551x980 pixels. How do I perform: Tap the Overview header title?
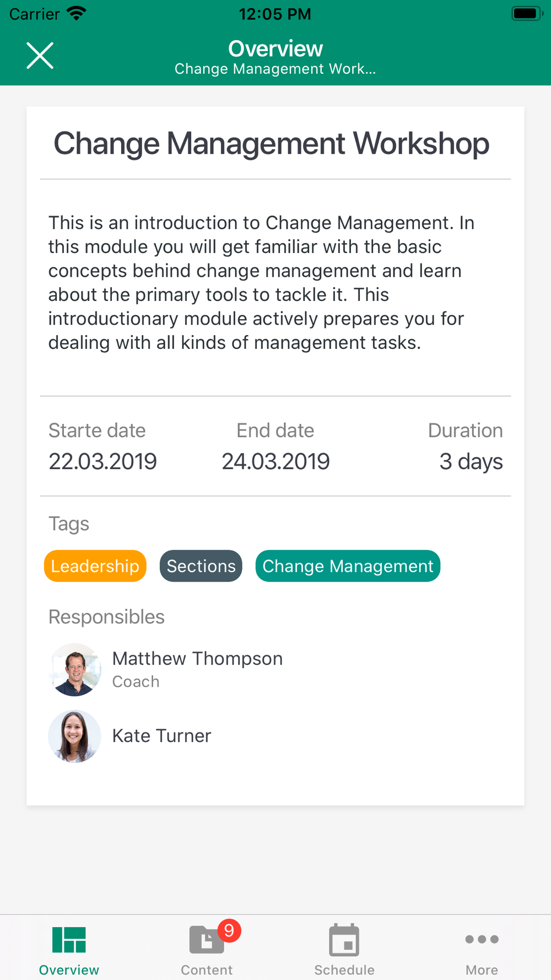point(275,49)
